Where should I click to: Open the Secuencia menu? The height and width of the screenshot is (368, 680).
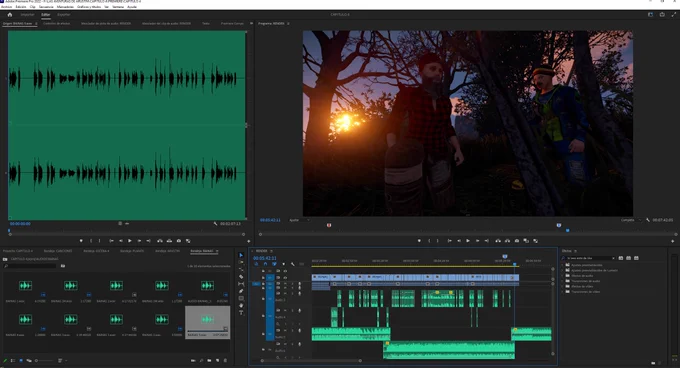coord(46,7)
